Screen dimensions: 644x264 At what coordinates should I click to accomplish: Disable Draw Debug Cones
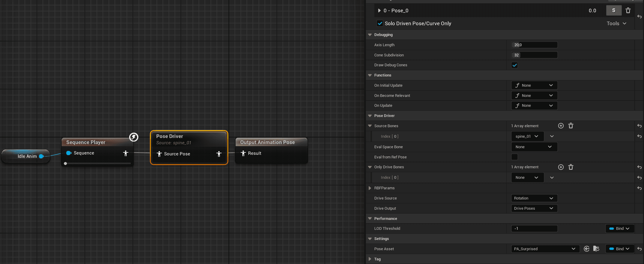[x=514, y=65]
